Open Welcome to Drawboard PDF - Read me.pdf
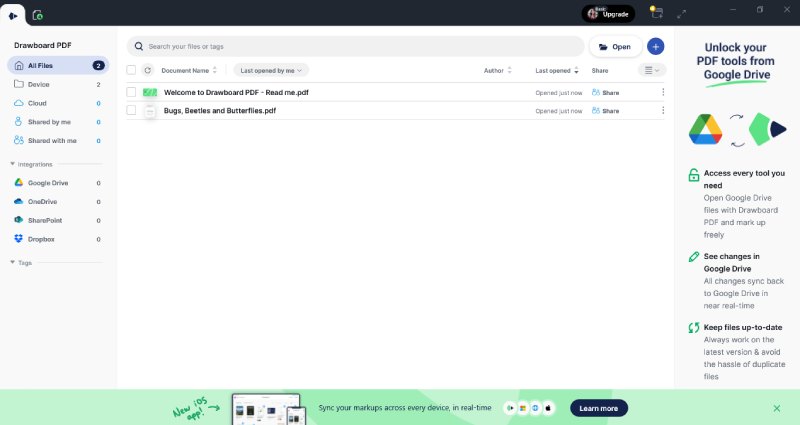The width and height of the screenshot is (800, 425). (236, 92)
